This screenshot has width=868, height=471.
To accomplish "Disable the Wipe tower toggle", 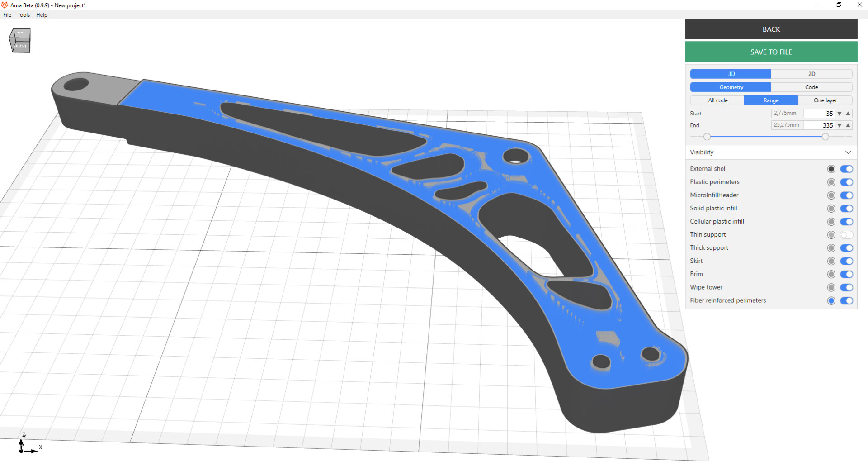I will coord(847,287).
